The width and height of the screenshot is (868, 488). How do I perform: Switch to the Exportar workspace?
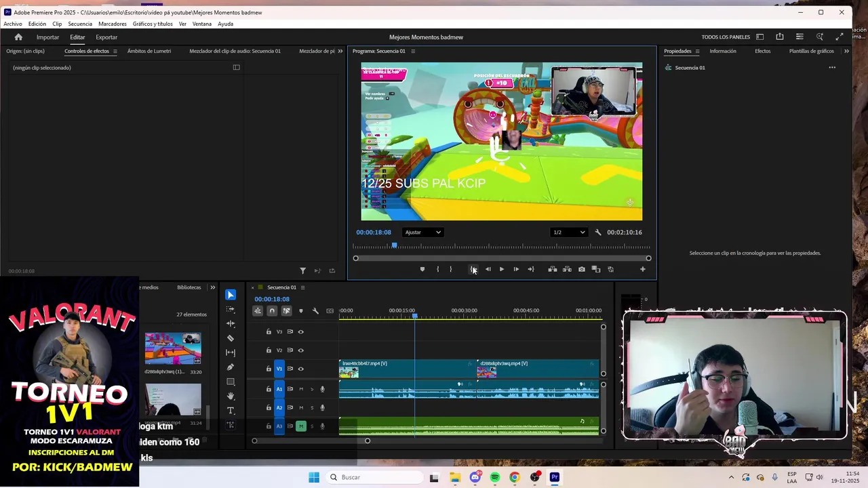pos(106,37)
